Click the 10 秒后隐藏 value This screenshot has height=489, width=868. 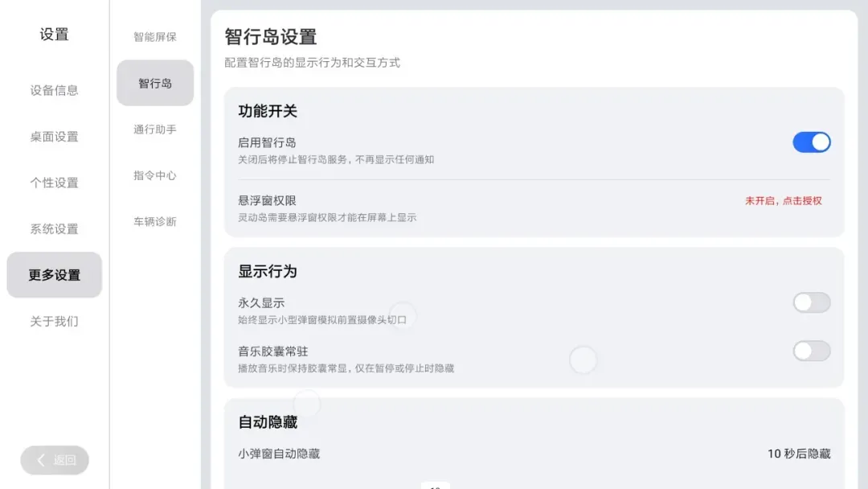coord(798,454)
